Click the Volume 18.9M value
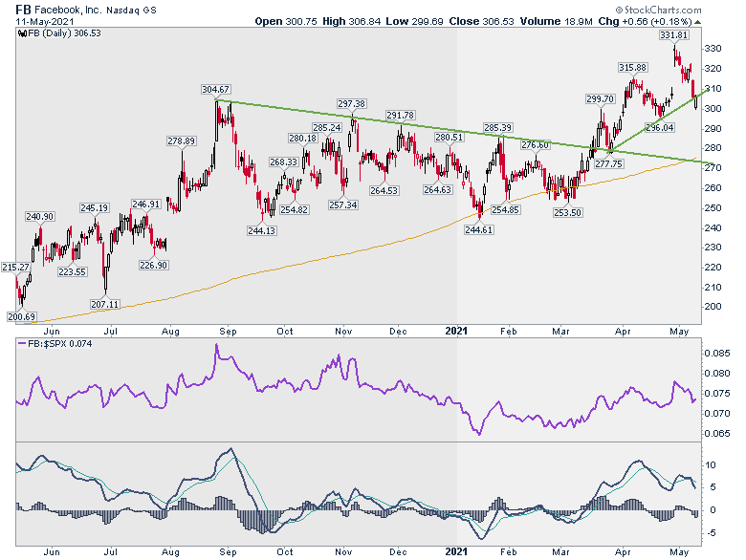The height and width of the screenshot is (560, 746). 557,21
